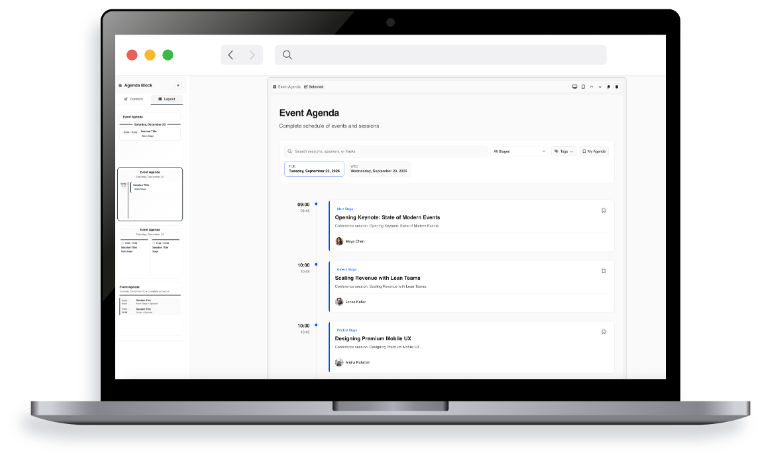Open the Scaling Revenue with Lean Teams title
Screen dimensions: 766x462
[377, 278]
